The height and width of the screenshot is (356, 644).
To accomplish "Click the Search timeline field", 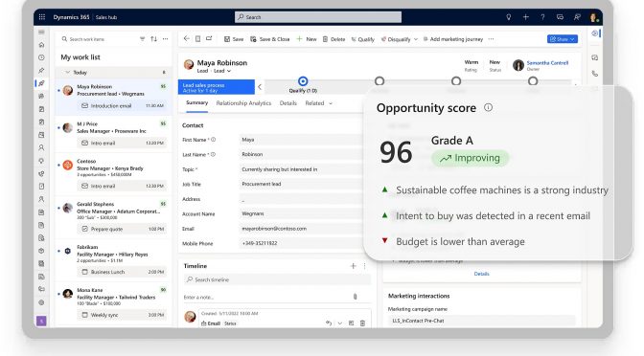I will tap(277, 279).
